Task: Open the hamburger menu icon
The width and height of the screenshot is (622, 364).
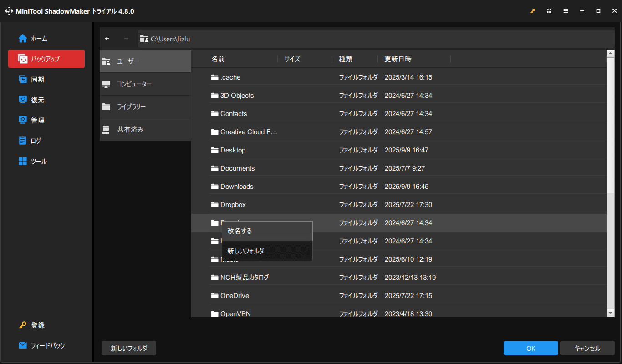Action: (x=566, y=11)
